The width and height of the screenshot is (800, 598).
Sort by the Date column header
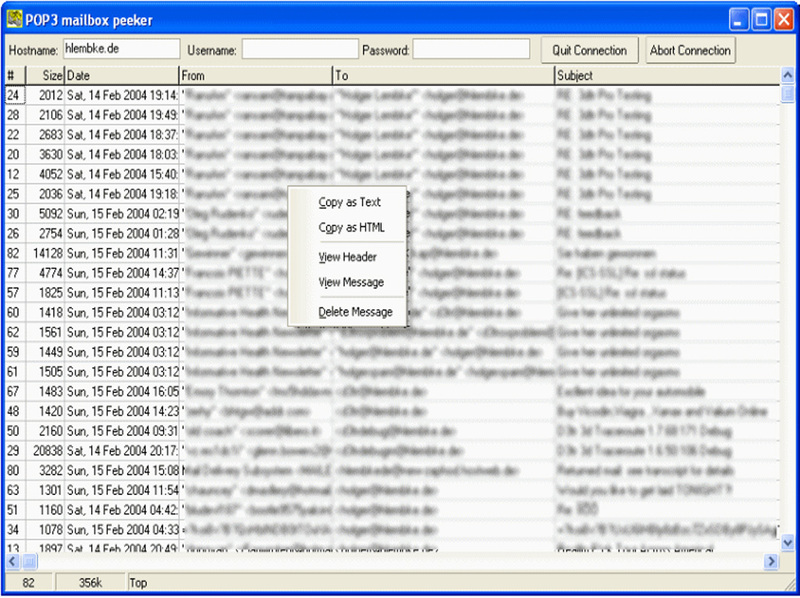click(x=122, y=76)
